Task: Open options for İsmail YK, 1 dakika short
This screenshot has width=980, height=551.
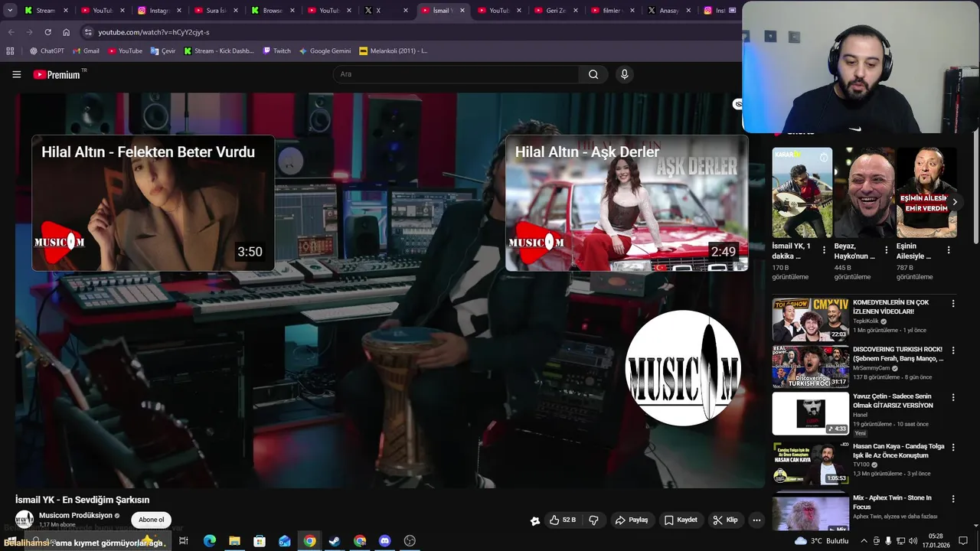Action: 824,250
